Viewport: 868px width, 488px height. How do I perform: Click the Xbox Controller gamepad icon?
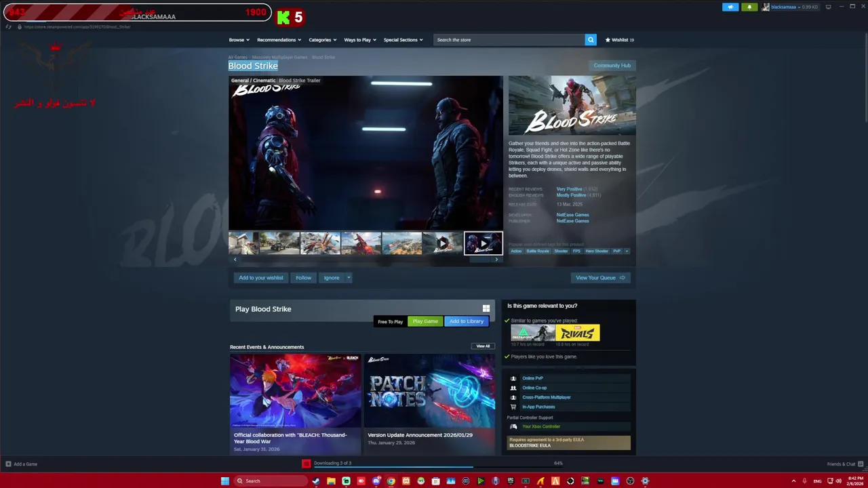click(513, 426)
